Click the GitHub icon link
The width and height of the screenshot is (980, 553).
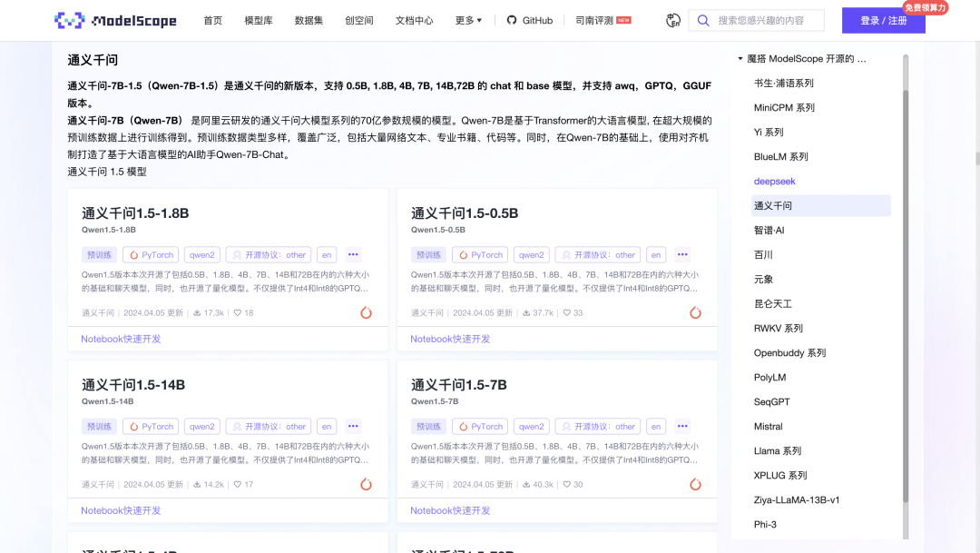click(511, 20)
